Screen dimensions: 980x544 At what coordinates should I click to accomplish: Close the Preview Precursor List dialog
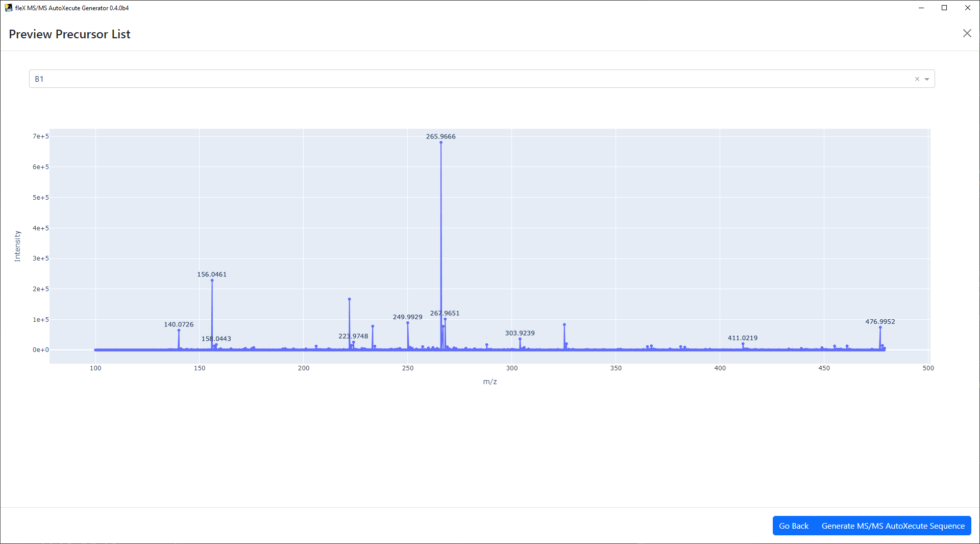pos(967,34)
